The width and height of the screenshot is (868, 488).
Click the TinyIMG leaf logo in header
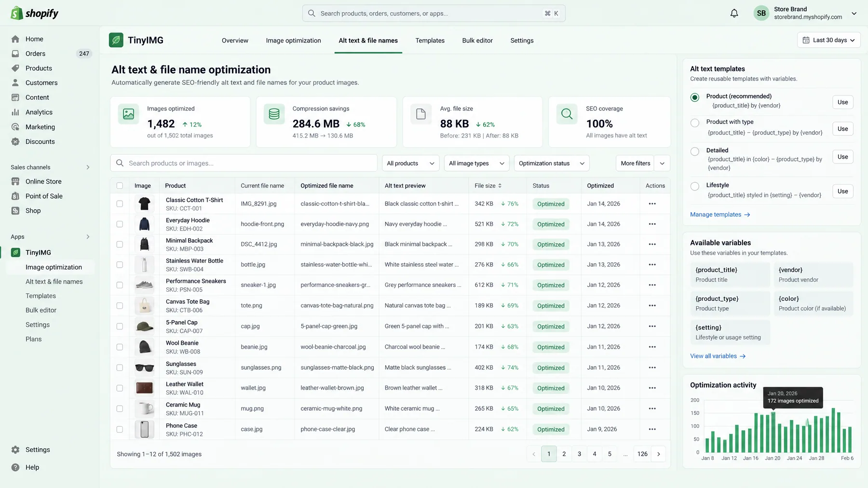(116, 40)
